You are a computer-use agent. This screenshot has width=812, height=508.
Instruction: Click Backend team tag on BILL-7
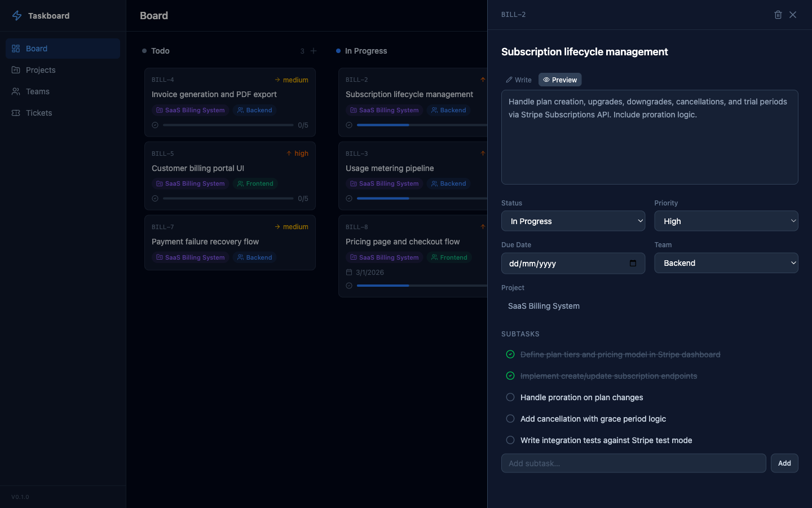pos(254,257)
